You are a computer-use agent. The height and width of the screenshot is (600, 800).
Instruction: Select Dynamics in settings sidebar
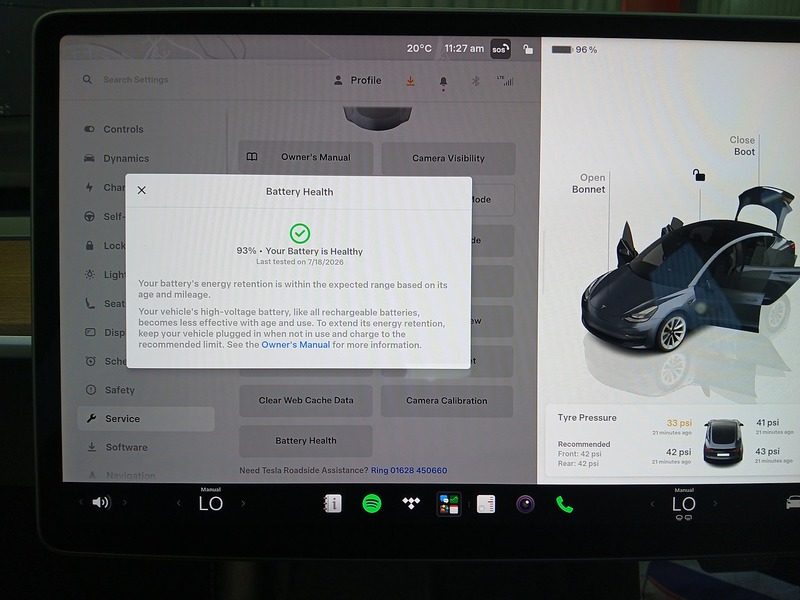126,159
